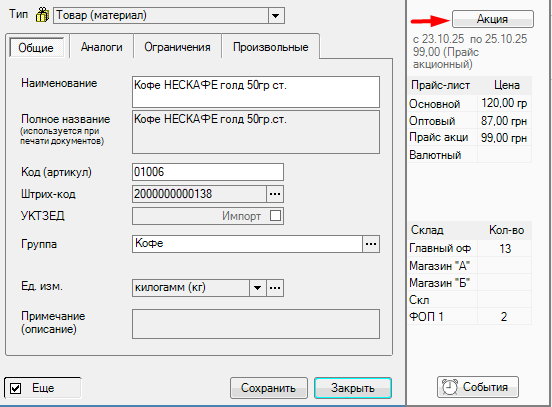
Task: Switch to the Общие tab
Action: [36, 48]
